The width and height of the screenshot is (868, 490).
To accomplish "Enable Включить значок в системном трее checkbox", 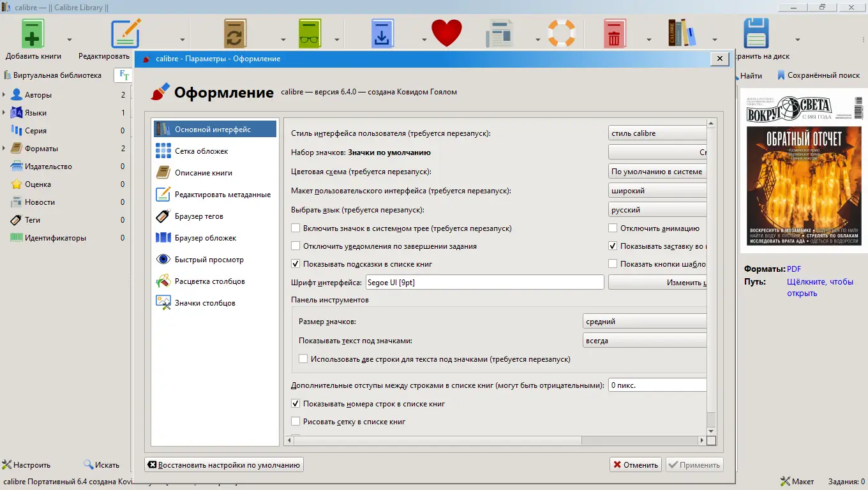I will point(296,228).
